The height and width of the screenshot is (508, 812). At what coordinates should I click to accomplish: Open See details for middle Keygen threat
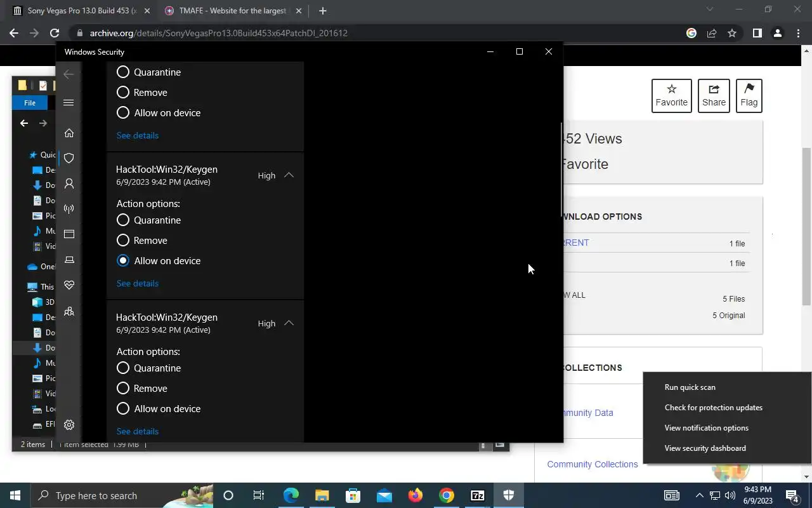(138, 283)
